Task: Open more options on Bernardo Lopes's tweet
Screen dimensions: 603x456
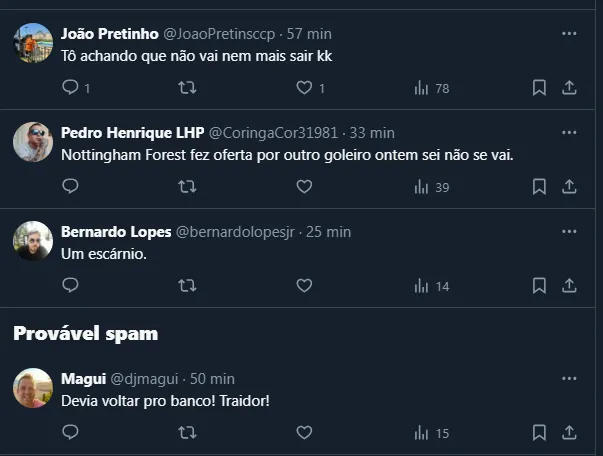Action: (x=569, y=231)
